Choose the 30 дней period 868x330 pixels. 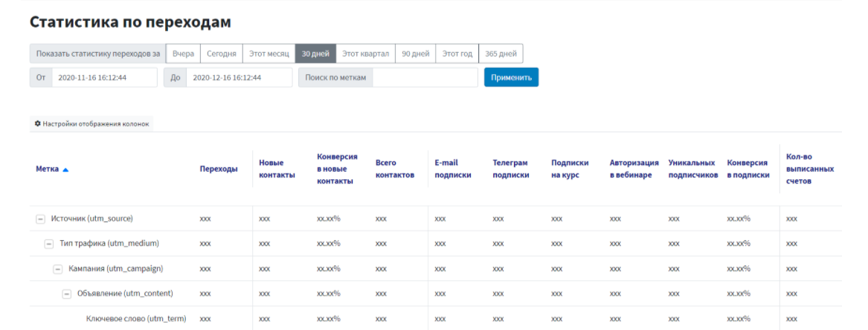(x=315, y=54)
